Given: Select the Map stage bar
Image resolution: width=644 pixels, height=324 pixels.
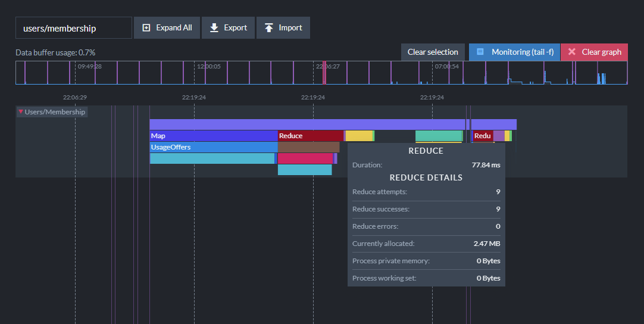Looking at the screenshot, I should coord(214,136).
